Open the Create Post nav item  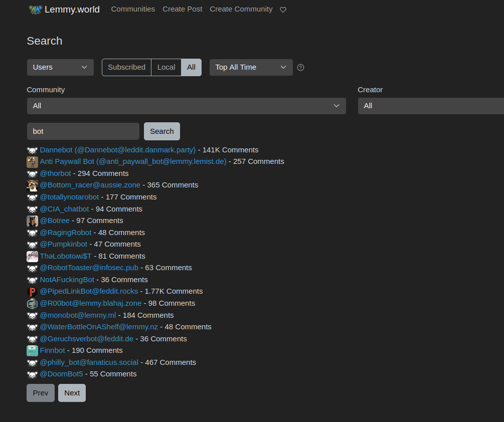[182, 10]
